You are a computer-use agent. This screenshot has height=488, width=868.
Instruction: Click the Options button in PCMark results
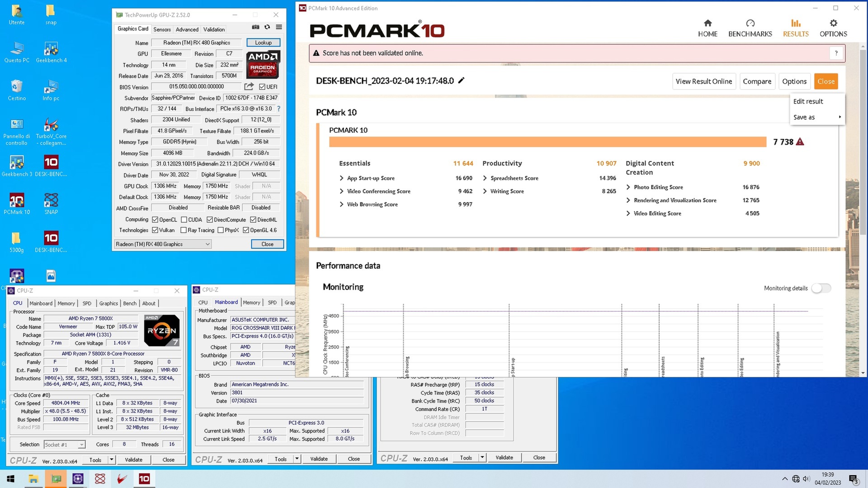(x=794, y=81)
